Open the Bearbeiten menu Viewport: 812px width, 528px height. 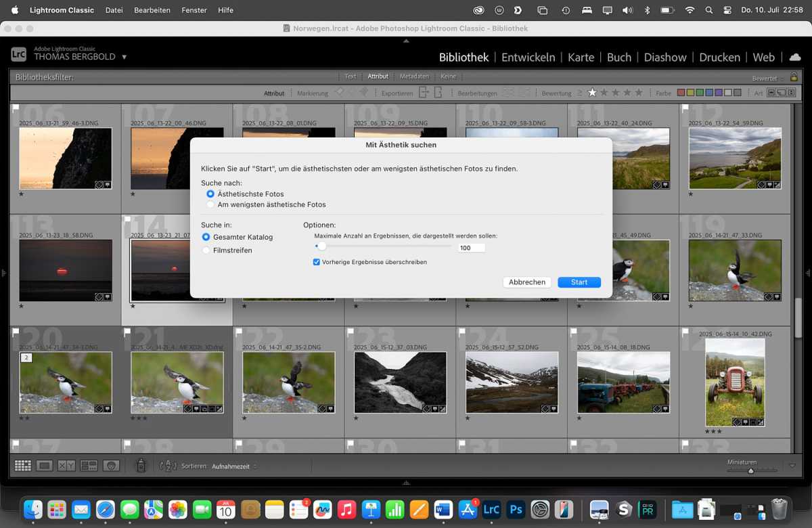tap(152, 10)
